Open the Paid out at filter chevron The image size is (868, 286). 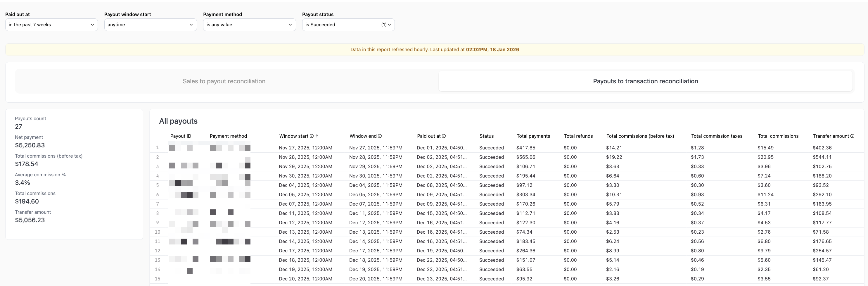pyautogui.click(x=92, y=25)
